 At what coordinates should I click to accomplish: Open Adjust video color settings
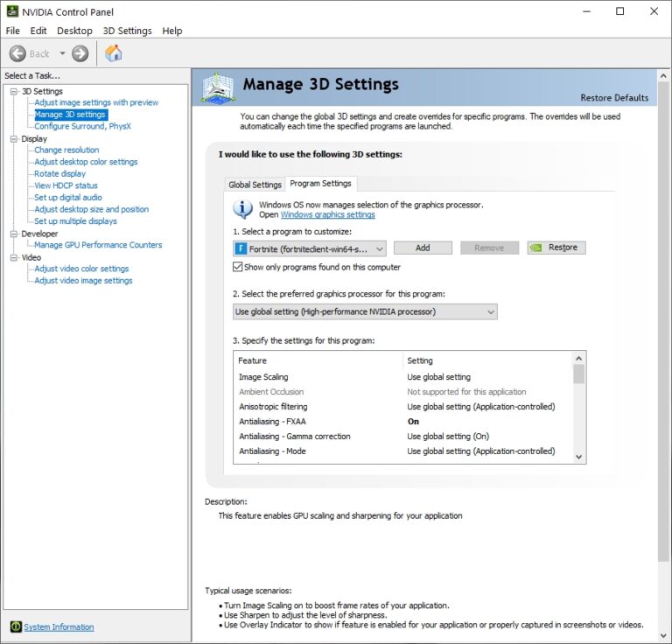(81, 269)
